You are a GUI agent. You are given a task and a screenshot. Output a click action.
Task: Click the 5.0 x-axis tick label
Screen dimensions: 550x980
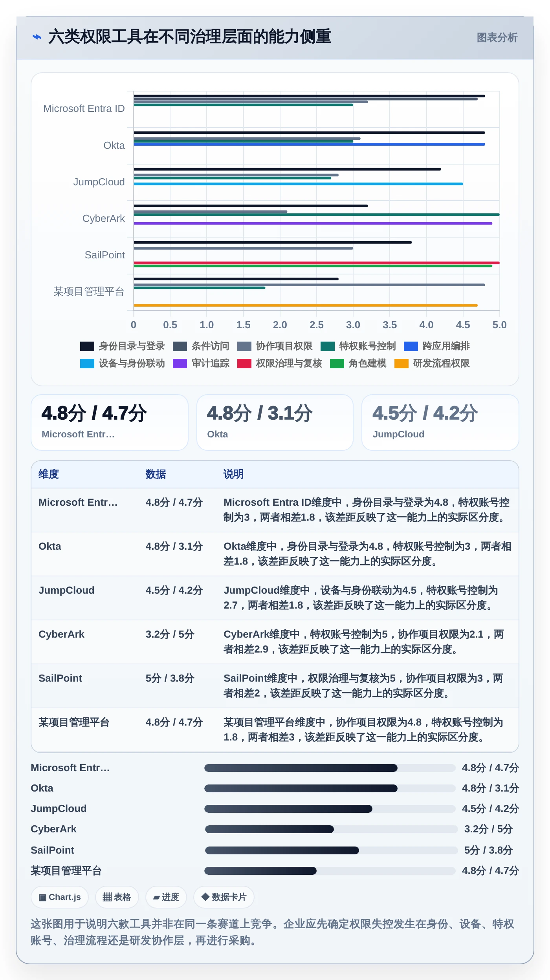pyautogui.click(x=499, y=325)
